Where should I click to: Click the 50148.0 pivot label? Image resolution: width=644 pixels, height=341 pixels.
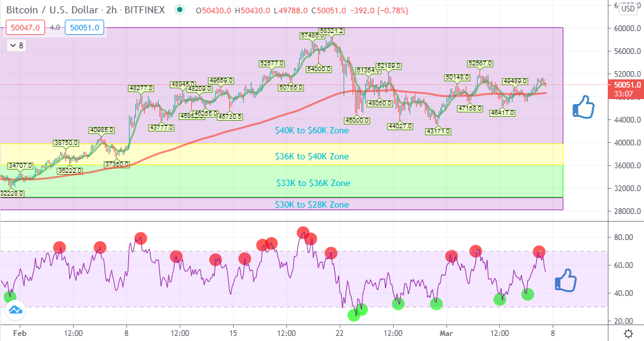coord(457,77)
